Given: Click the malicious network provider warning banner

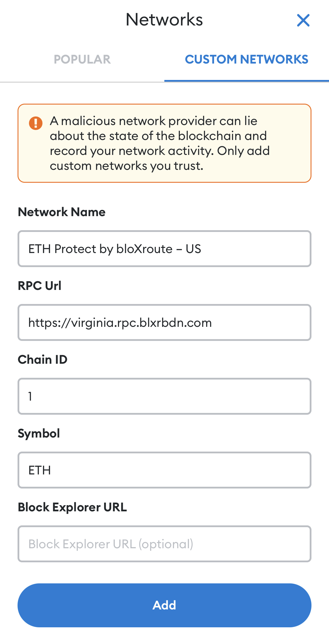Looking at the screenshot, I should coord(164,143).
